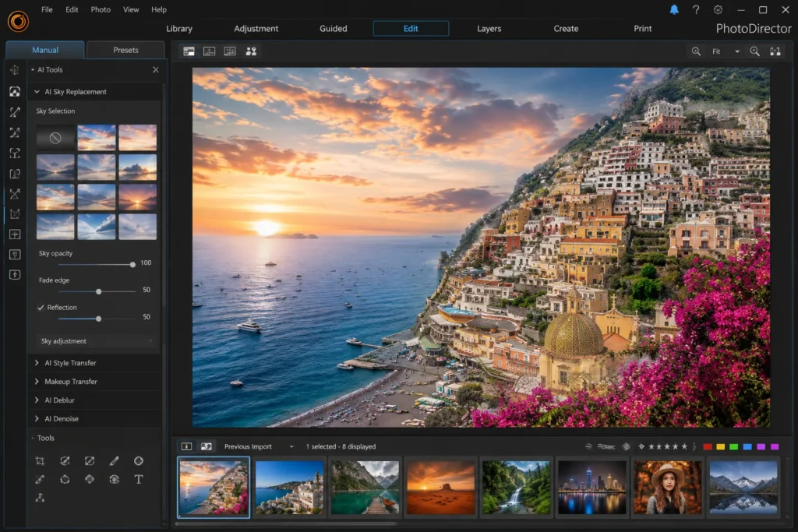Viewport: 798px width, 532px height.
Task: Filter by red color label
Action: (x=708, y=446)
